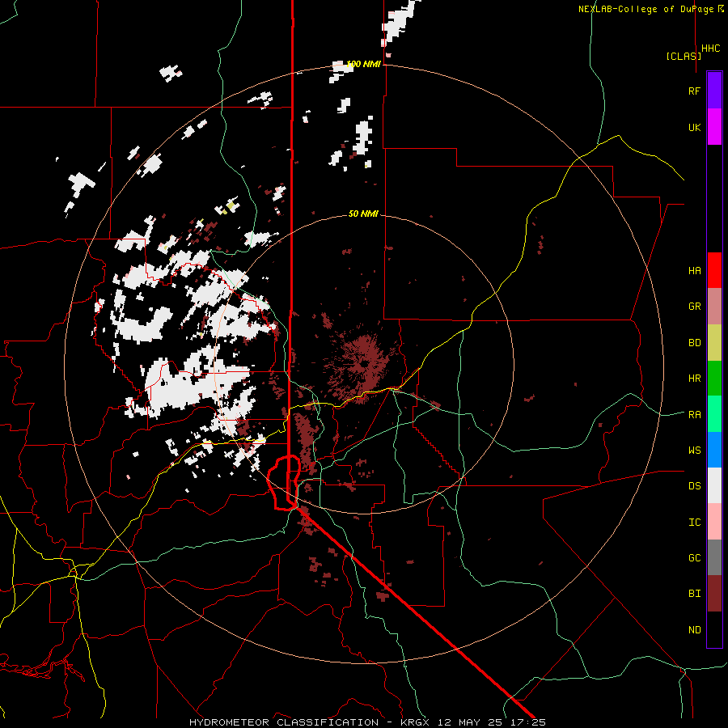The width and height of the screenshot is (728, 728).
Task: Click the RF purple legend swatch
Action: tap(714, 91)
